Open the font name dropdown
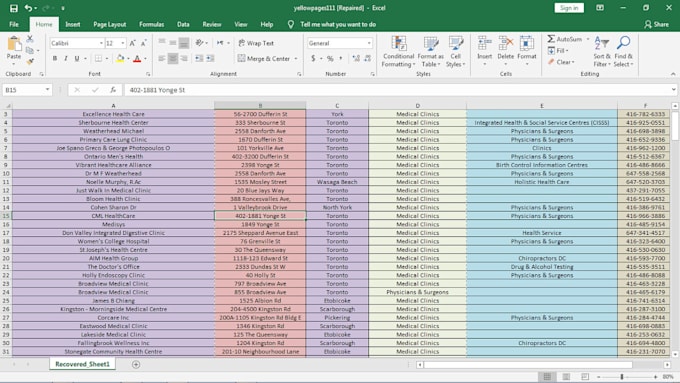This screenshot has height=383, width=680. click(101, 43)
